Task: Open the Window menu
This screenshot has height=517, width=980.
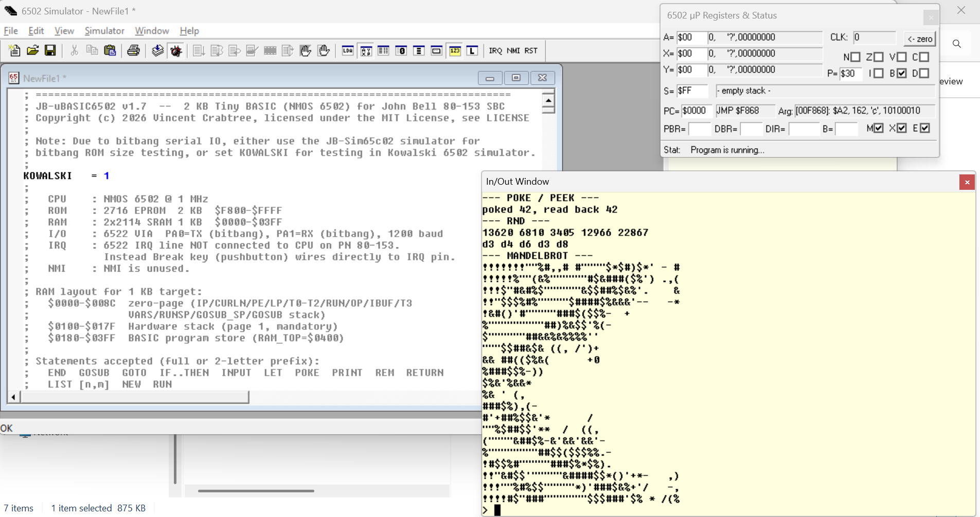Action: coord(152,31)
